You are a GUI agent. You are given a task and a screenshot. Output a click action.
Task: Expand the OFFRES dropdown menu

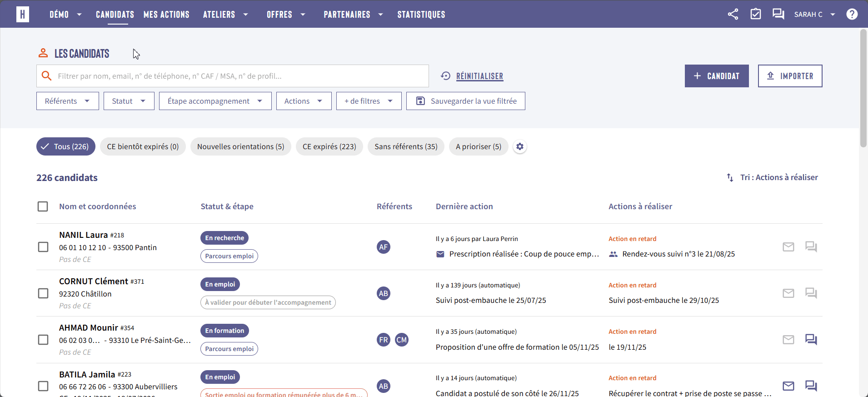[x=286, y=15]
